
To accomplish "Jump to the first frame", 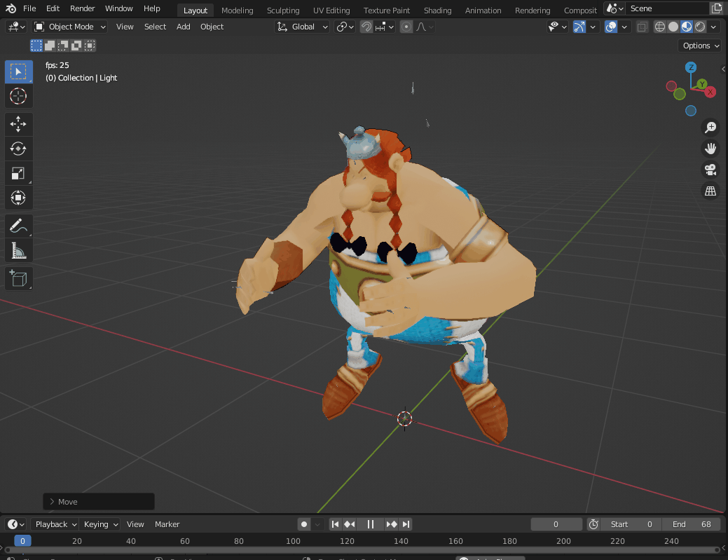I will click(x=335, y=524).
